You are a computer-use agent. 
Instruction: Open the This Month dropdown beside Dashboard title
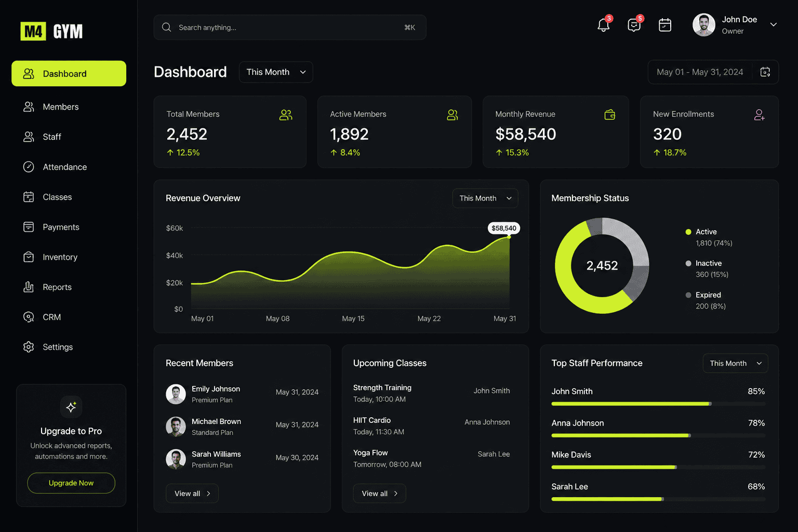tap(276, 72)
